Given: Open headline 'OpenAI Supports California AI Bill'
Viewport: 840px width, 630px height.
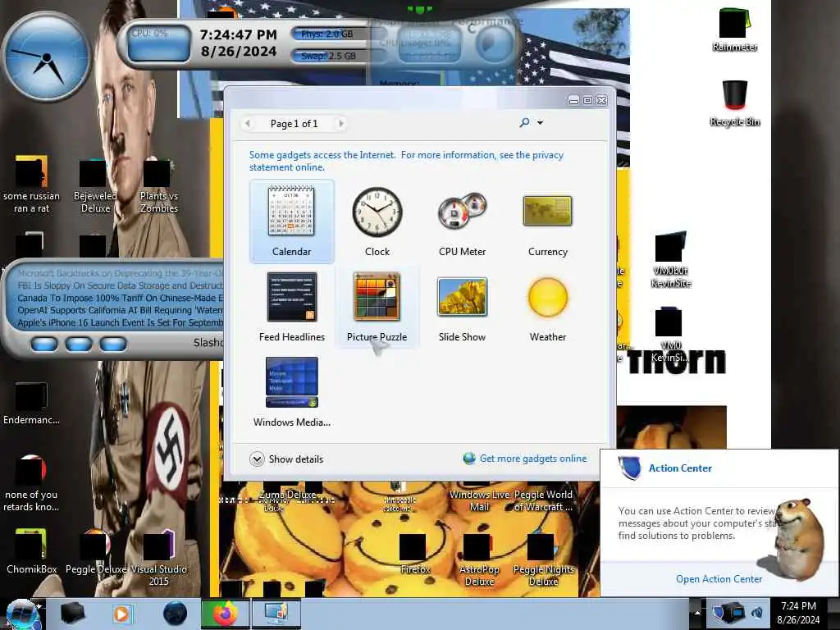Looking at the screenshot, I should (120, 310).
